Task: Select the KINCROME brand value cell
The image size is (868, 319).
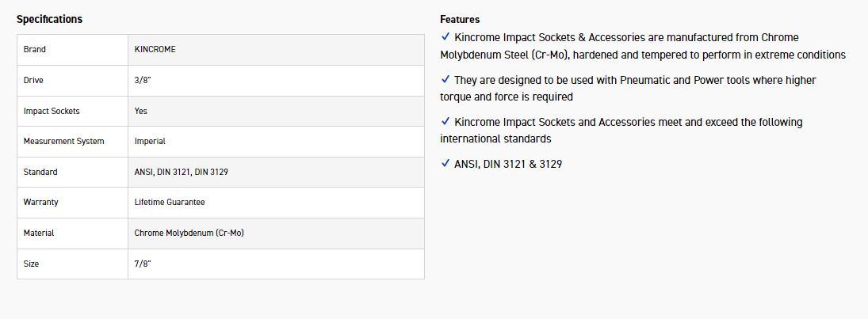Action: coord(155,49)
